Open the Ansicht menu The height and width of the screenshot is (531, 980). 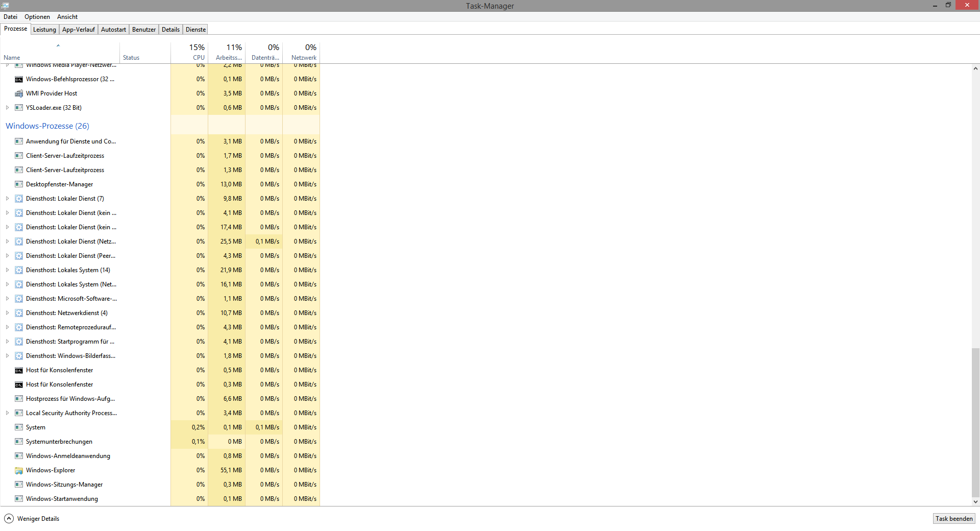pyautogui.click(x=67, y=17)
